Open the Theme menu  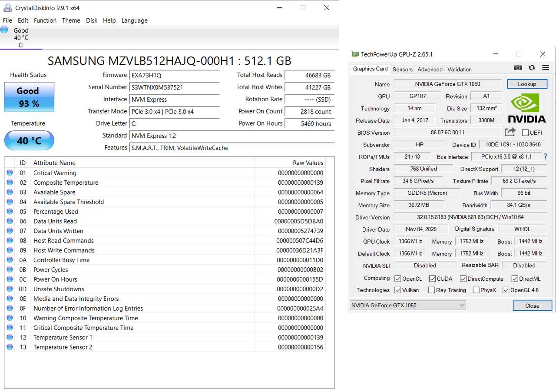coord(71,20)
